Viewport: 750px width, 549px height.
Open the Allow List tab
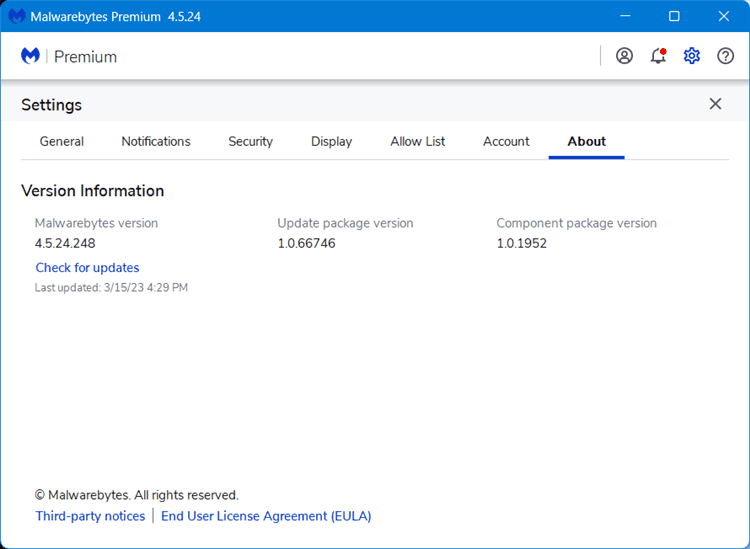[418, 141]
